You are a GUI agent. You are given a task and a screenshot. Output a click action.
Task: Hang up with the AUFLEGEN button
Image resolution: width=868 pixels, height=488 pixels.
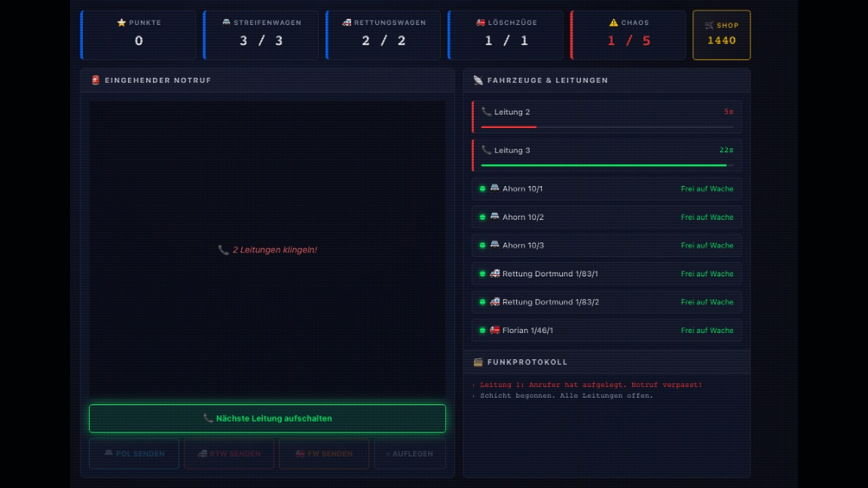pyautogui.click(x=410, y=453)
